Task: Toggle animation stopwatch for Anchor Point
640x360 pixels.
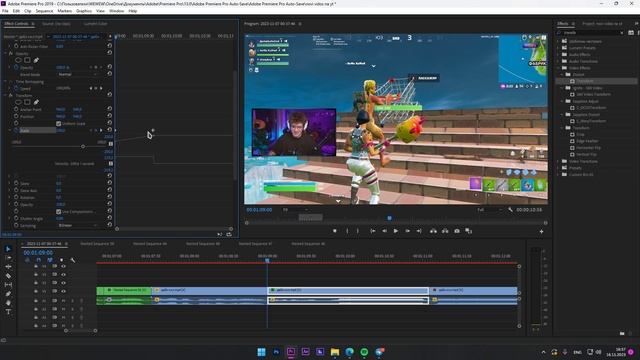Action: [x=16, y=109]
